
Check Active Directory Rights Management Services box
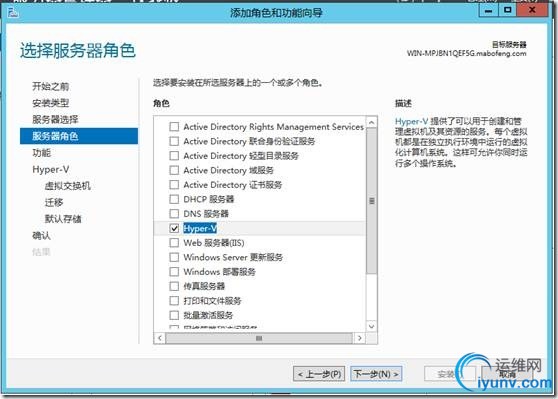coord(174,127)
